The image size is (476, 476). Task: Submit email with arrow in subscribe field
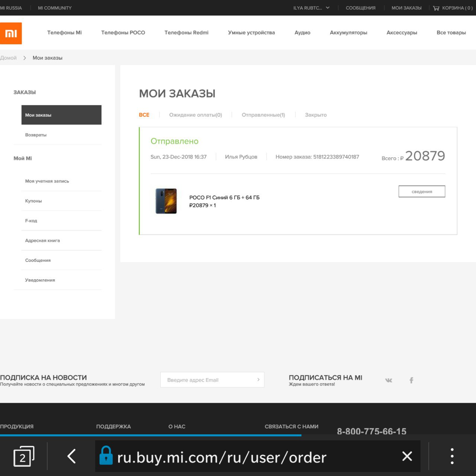point(258,380)
